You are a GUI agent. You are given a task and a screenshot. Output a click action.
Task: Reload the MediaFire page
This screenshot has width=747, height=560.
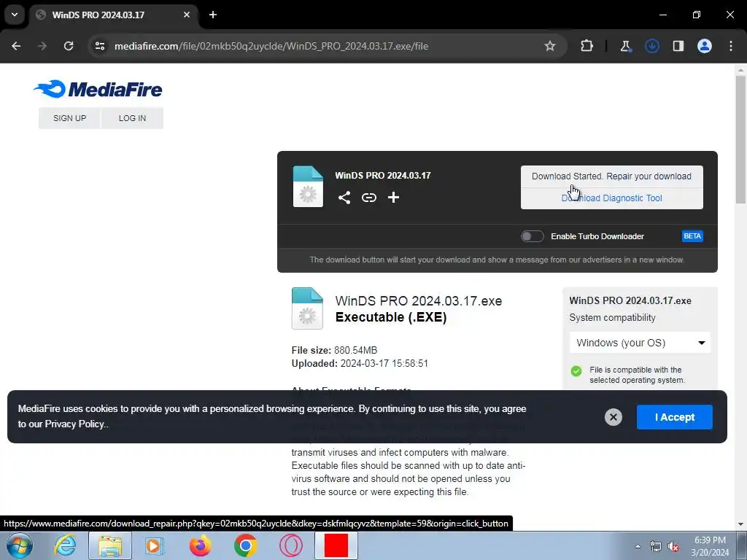[x=69, y=46]
